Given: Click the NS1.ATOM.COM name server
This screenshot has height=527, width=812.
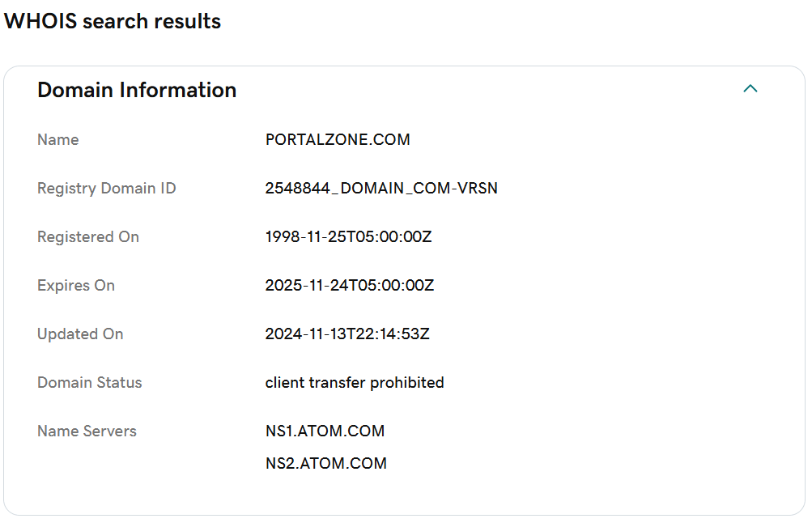Looking at the screenshot, I should coord(325,431).
